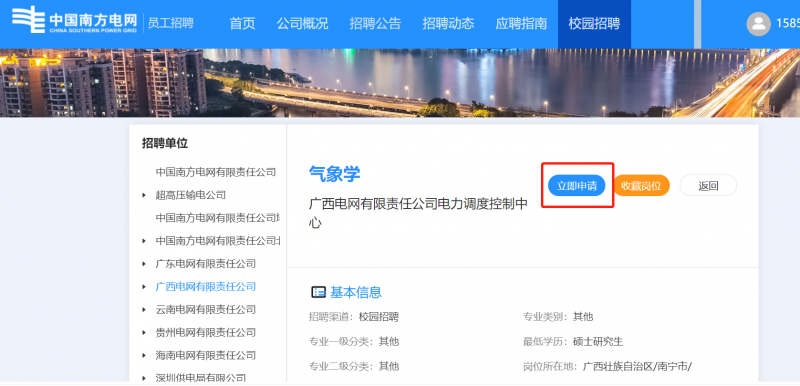Click the 立即申请 button
800x386 pixels.
(577, 186)
